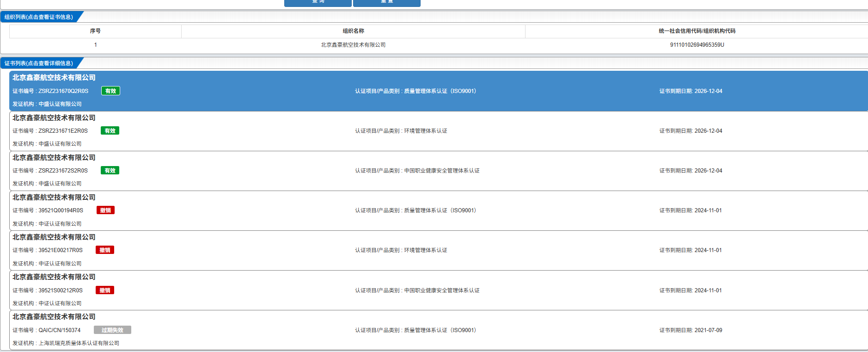Click the '组织名称' column header
868x352 pixels.
click(353, 31)
